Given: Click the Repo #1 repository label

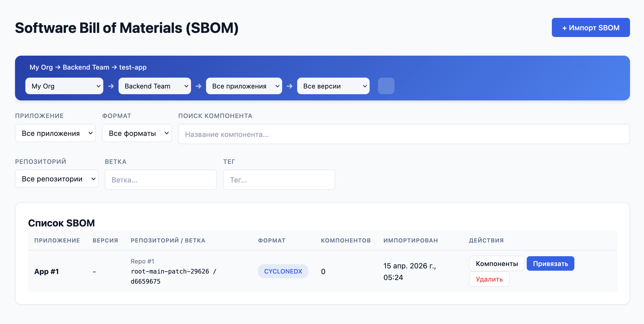Looking at the screenshot, I should coord(142,261).
